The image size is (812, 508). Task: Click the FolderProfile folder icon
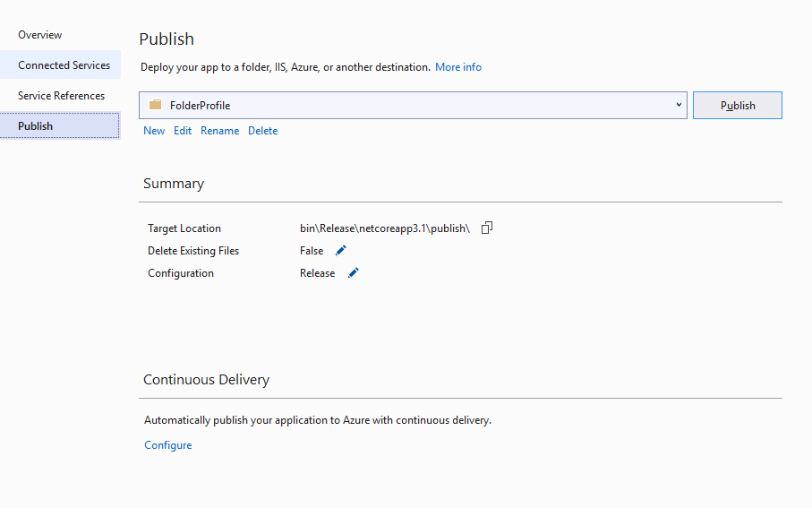156,105
